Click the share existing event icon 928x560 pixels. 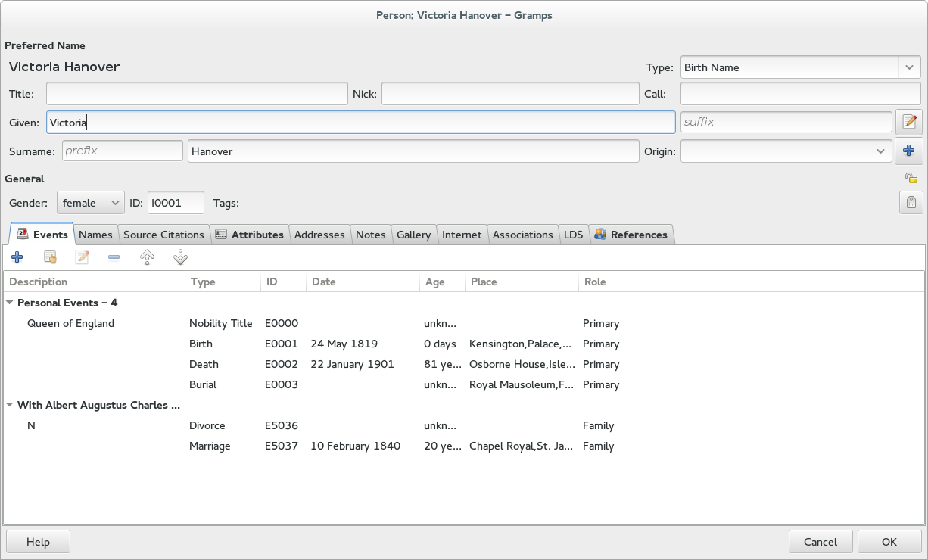pyautogui.click(x=50, y=258)
